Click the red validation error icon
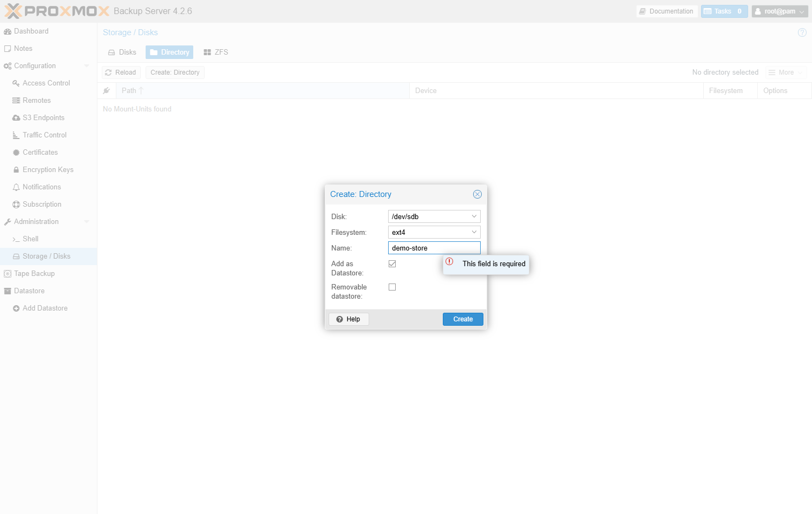Image resolution: width=812 pixels, height=514 pixels. 449,261
